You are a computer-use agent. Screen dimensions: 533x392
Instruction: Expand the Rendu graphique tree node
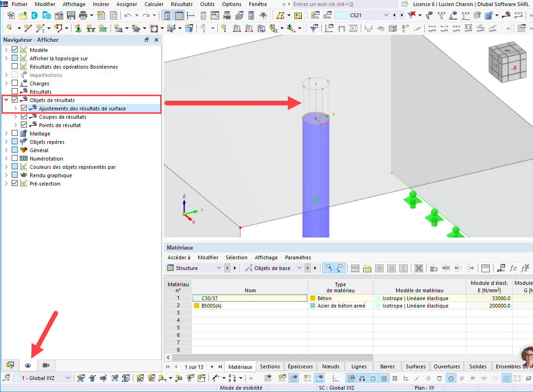[x=6, y=175]
